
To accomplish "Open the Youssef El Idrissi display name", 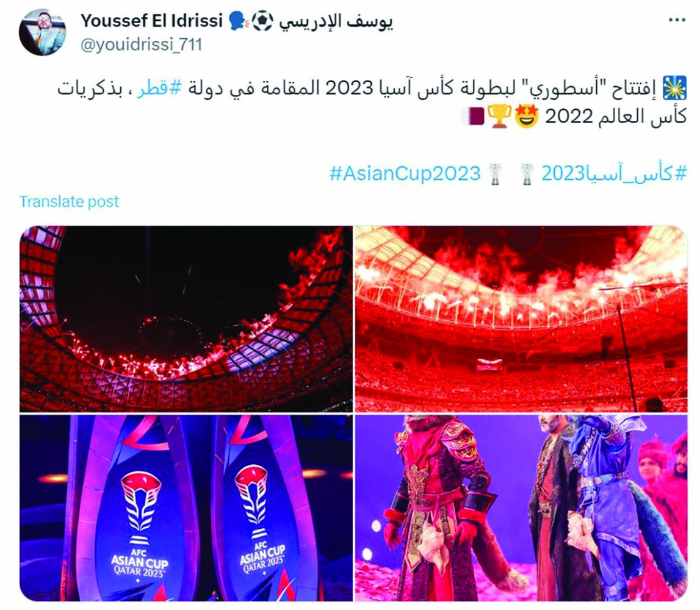I will (151, 21).
